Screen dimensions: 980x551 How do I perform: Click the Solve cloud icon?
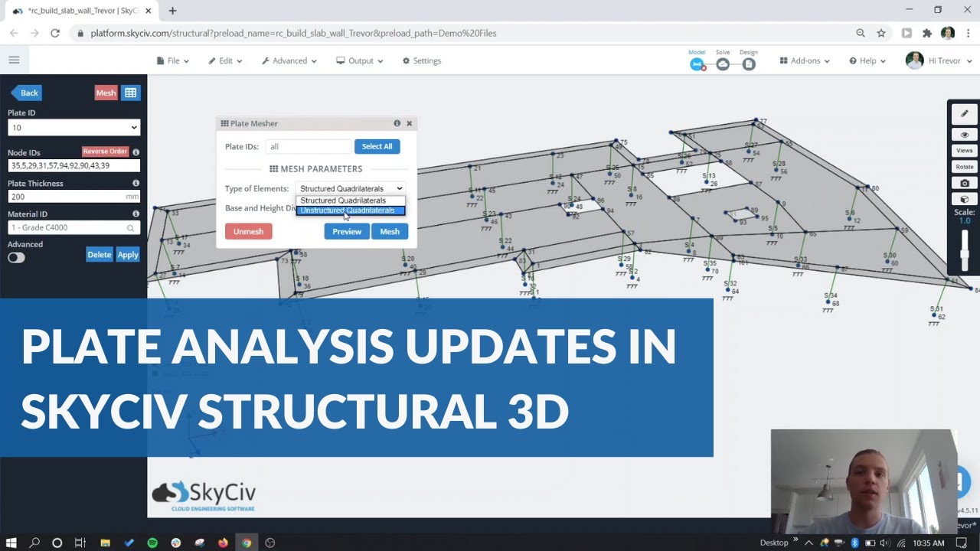point(723,65)
